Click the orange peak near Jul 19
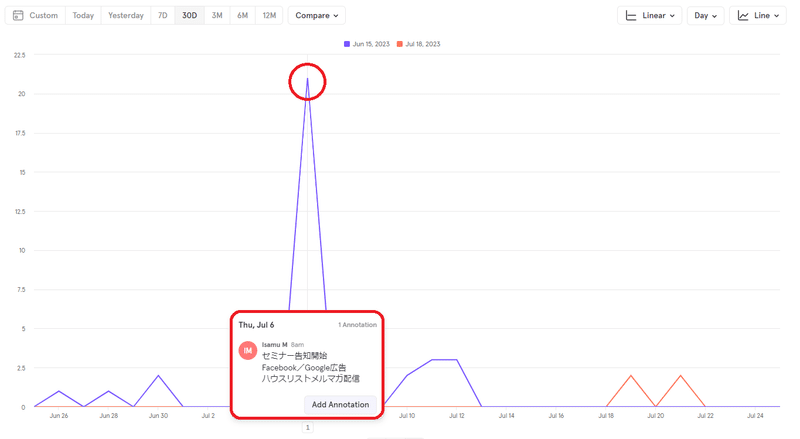This screenshot has height=439, width=800. coord(631,376)
